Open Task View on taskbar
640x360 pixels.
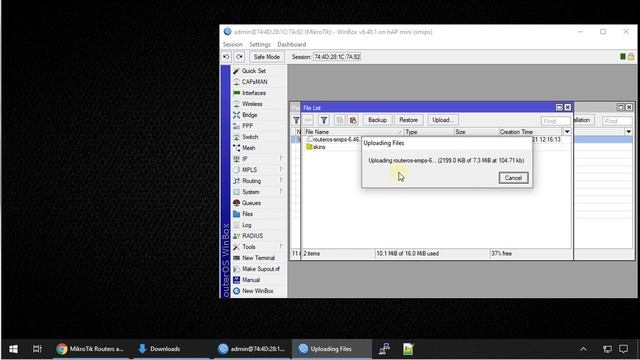(37, 349)
